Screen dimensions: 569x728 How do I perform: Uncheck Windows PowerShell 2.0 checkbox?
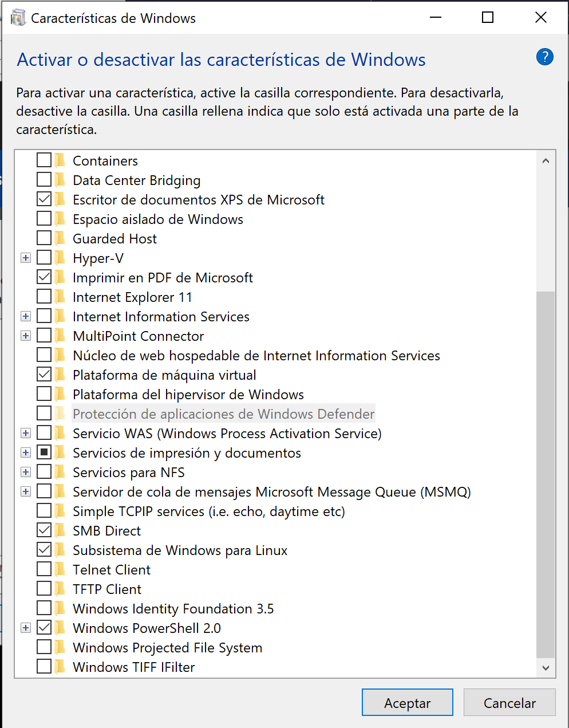[44, 627]
